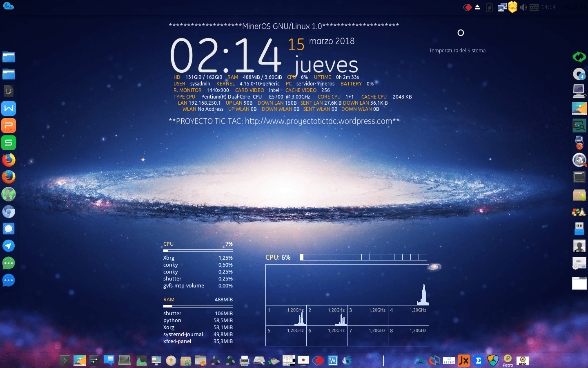
Task: Open the terminal icon in bottom dock
Action: (x=65, y=360)
